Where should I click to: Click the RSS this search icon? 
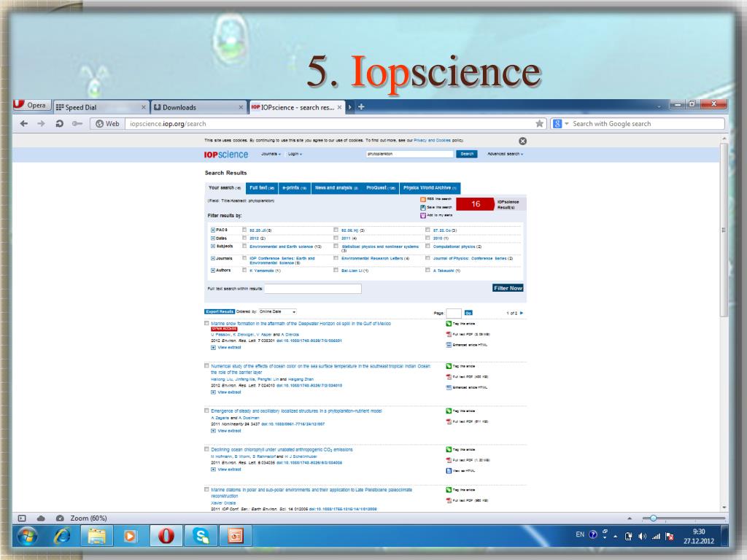coord(422,199)
